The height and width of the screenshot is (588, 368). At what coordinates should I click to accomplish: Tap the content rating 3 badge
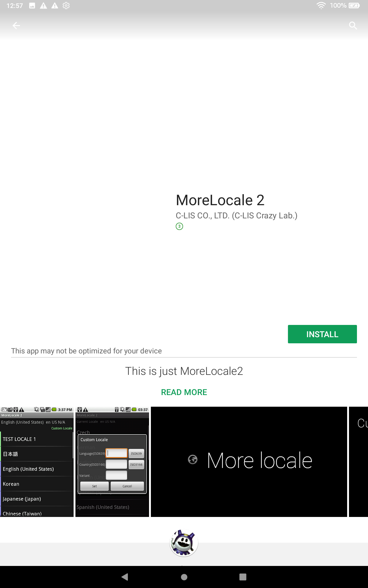[179, 226]
